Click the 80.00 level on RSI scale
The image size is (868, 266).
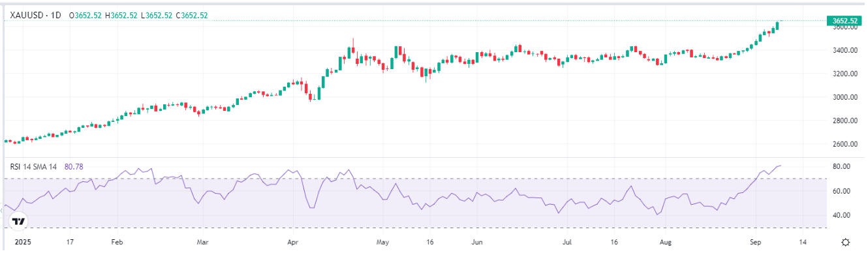coord(841,167)
